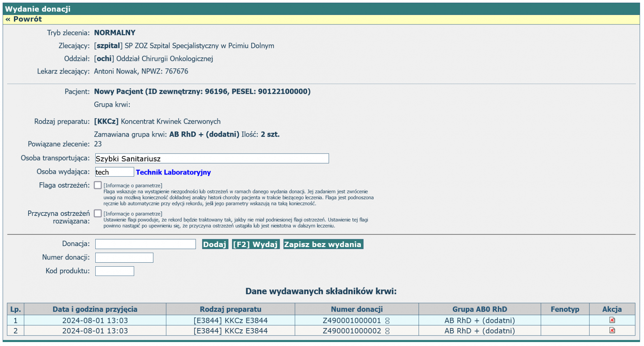
Task: Go back via « Powrót link
Action: tap(24, 19)
